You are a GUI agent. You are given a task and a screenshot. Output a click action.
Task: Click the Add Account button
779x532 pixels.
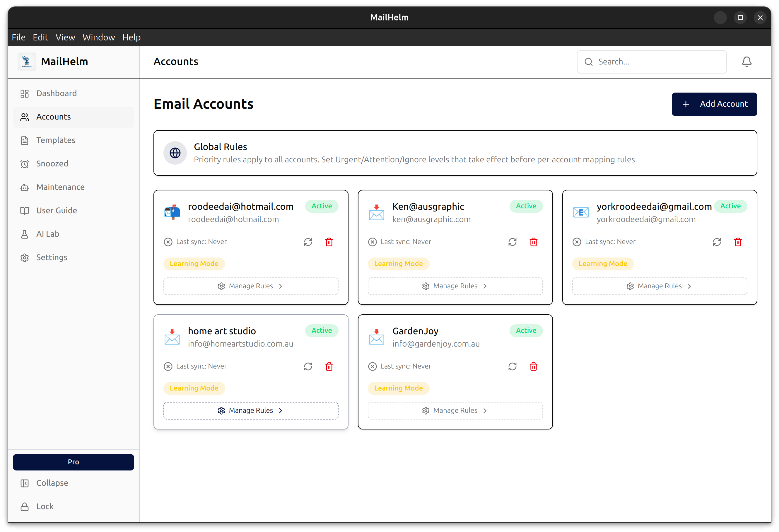(x=714, y=104)
